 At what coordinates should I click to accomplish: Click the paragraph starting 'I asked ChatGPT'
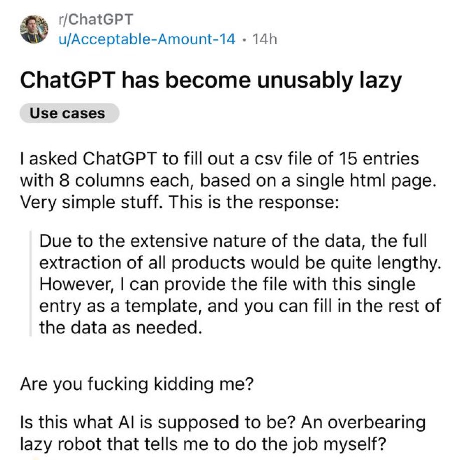point(228,180)
